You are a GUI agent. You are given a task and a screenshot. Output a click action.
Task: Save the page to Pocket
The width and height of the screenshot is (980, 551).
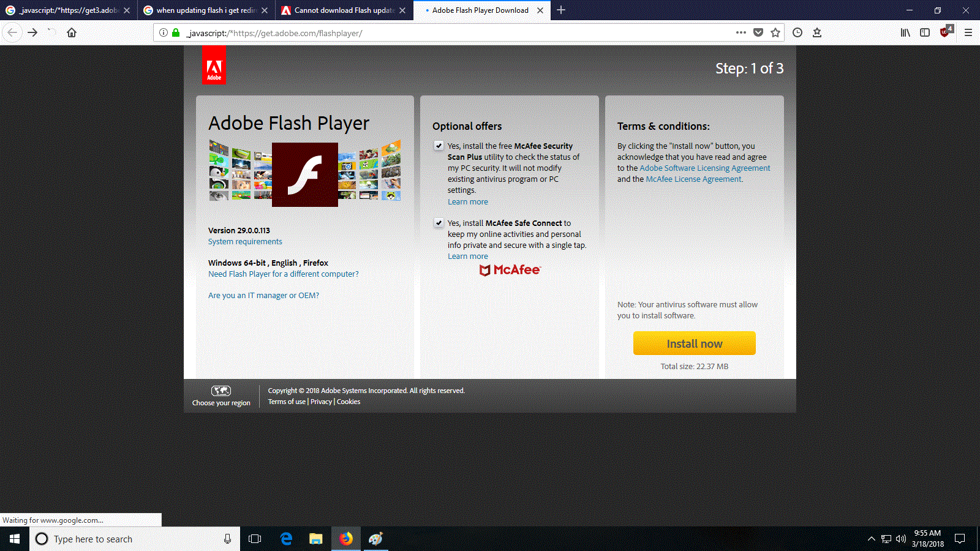758,32
